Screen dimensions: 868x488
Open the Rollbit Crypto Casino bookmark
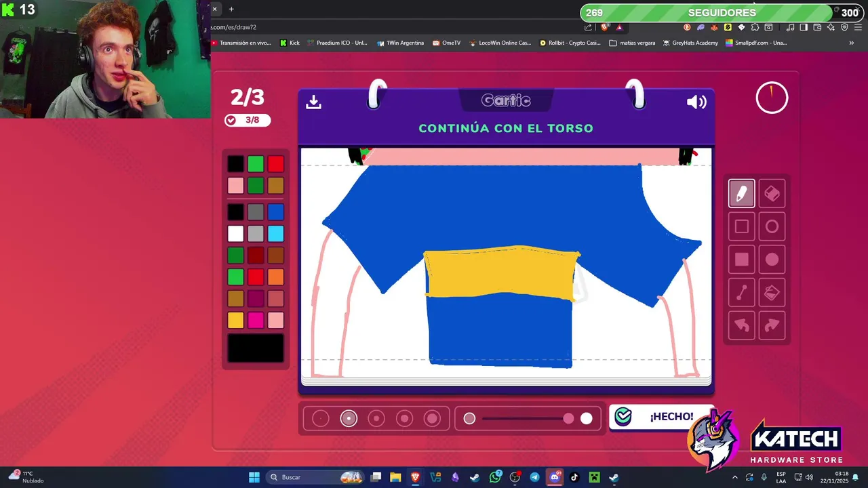point(570,43)
